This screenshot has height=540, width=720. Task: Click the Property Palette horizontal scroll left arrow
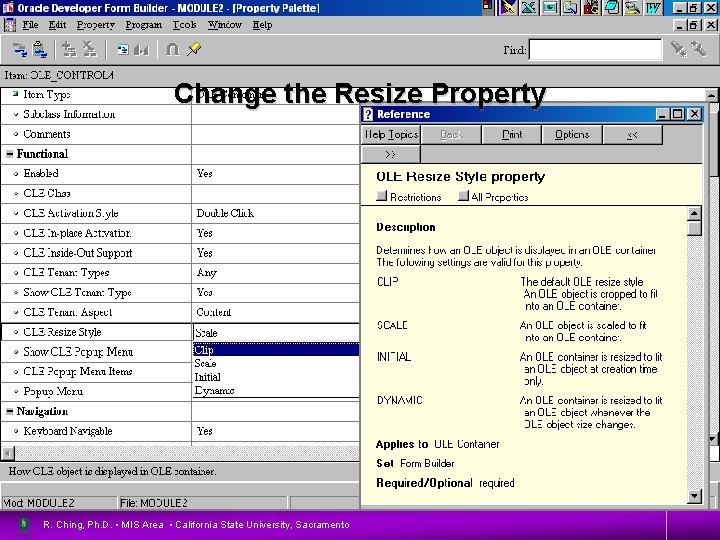pyautogui.click(x=8, y=454)
